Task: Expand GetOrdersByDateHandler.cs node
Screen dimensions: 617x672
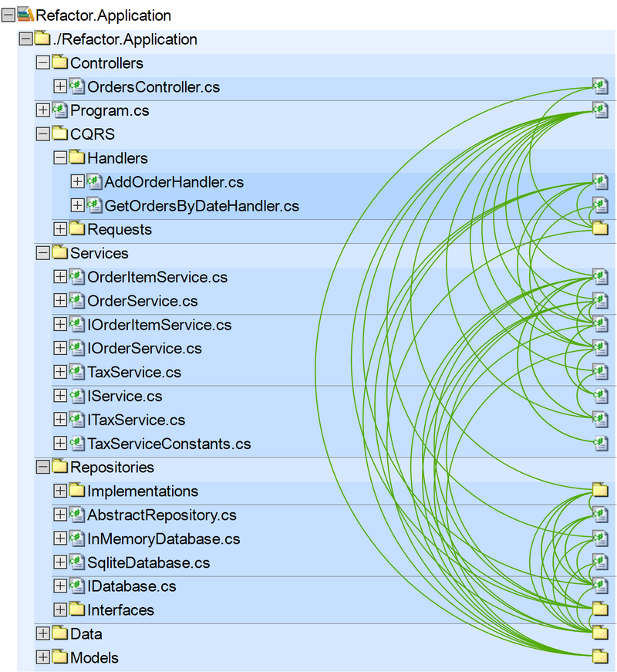Action: coord(76,206)
